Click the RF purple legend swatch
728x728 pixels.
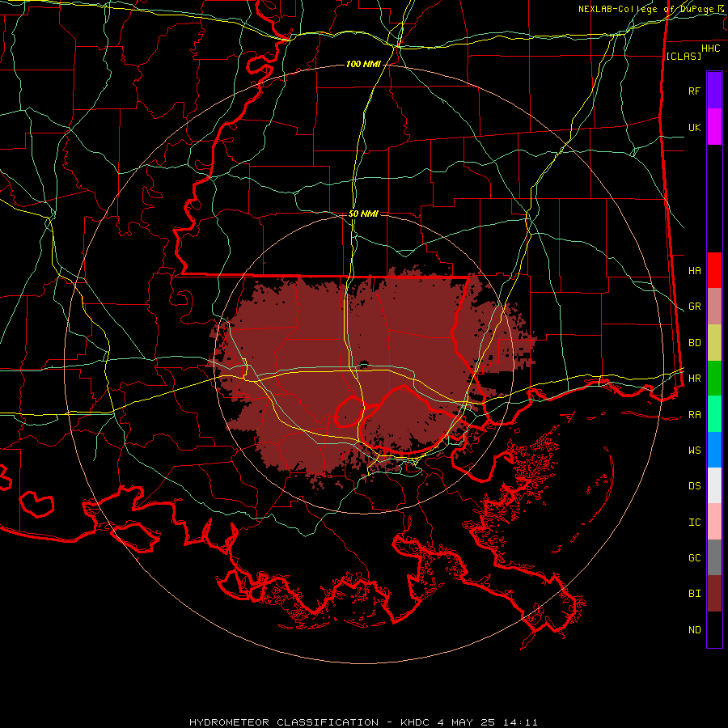click(x=714, y=91)
